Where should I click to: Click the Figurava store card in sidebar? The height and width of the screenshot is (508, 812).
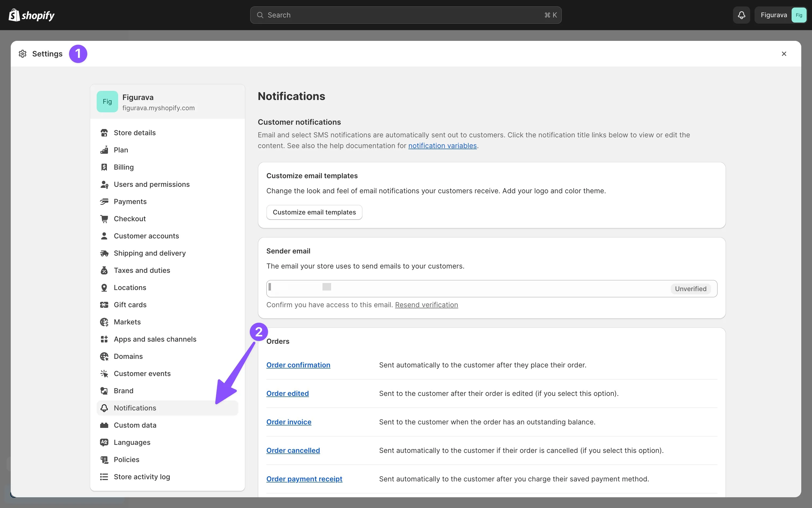[x=168, y=102]
